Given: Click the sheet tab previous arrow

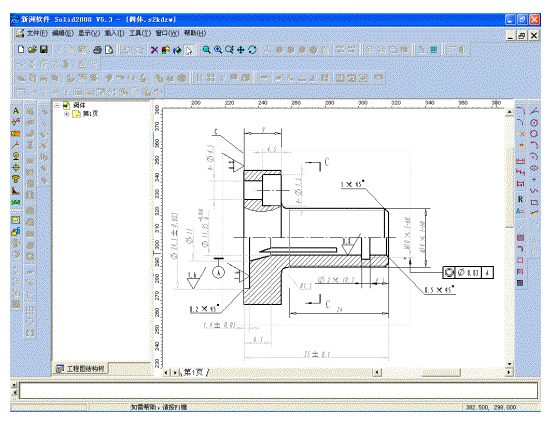Looking at the screenshot, I should (166, 372).
